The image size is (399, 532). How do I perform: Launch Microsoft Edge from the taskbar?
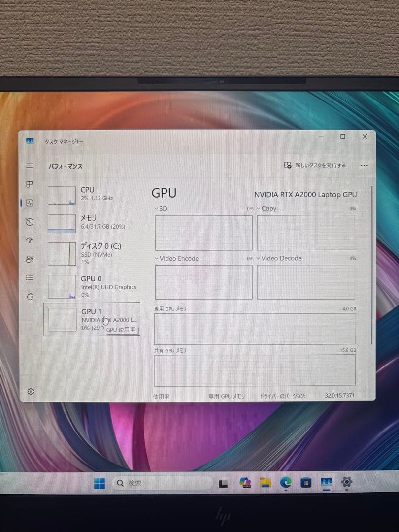click(286, 482)
